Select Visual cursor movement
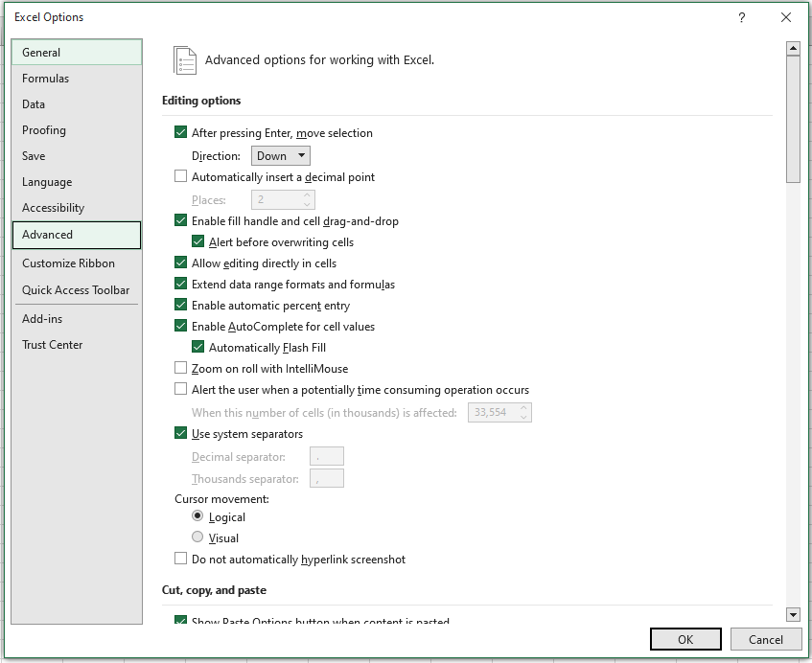812x663 pixels. 197,537
